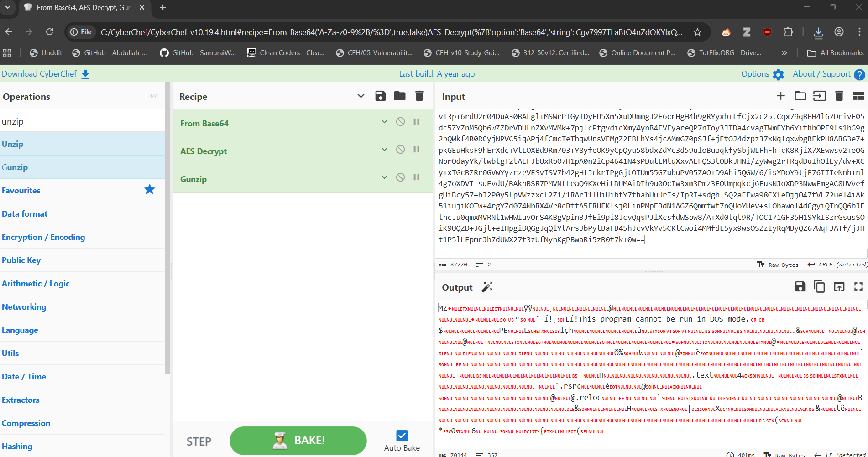The height and width of the screenshot is (457, 868).
Task: Clear the recipe with trash icon
Action: [419, 96]
